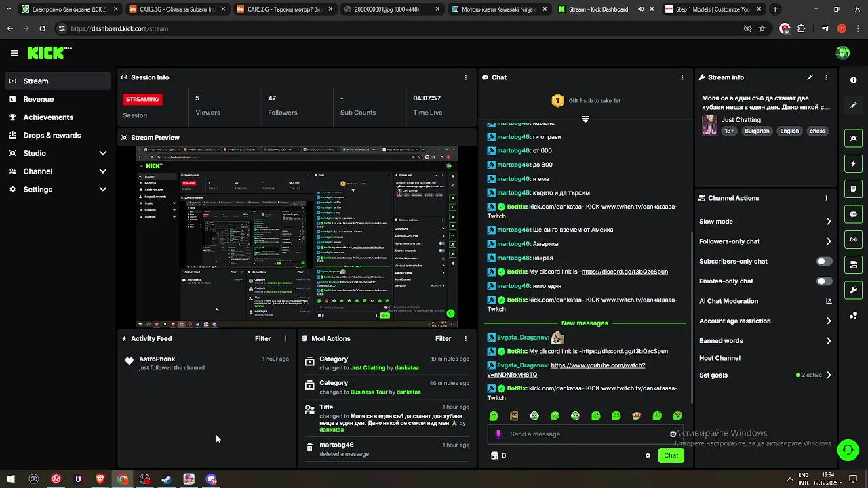Expand Set goals chevron
868x488 pixels.
829,375
